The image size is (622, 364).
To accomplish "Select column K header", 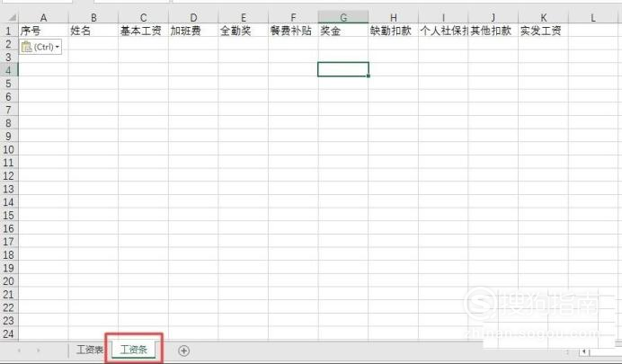I will [543, 17].
